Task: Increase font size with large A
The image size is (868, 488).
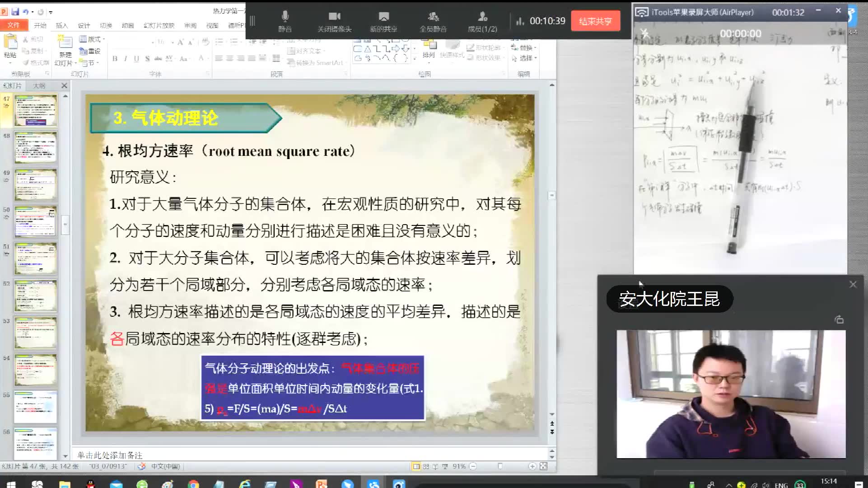Action: 180,42
